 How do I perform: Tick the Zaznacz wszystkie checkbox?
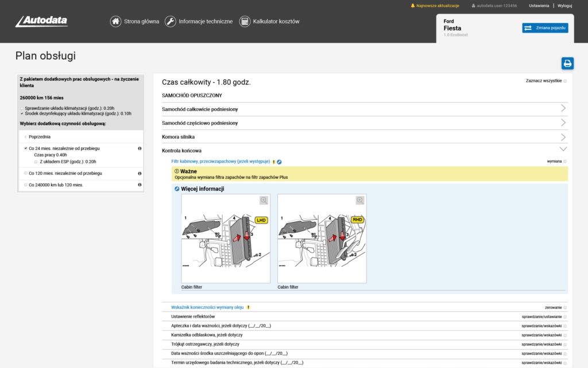(x=565, y=81)
